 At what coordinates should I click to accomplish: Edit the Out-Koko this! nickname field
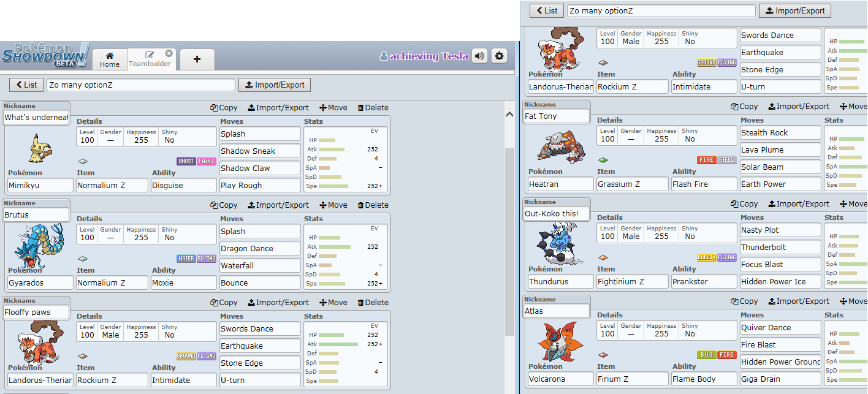[x=556, y=214]
